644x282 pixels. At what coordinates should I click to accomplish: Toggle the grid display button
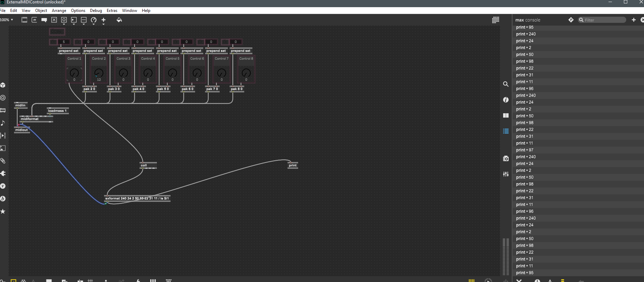[496, 20]
